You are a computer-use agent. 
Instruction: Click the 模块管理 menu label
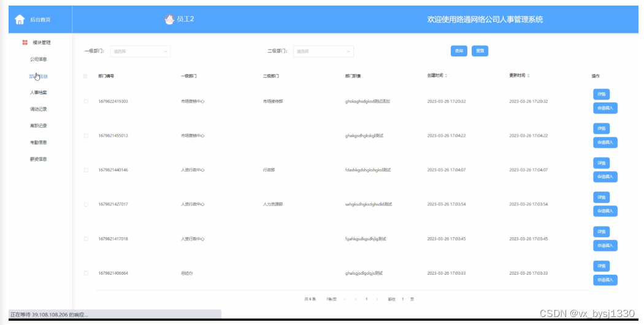click(x=42, y=42)
